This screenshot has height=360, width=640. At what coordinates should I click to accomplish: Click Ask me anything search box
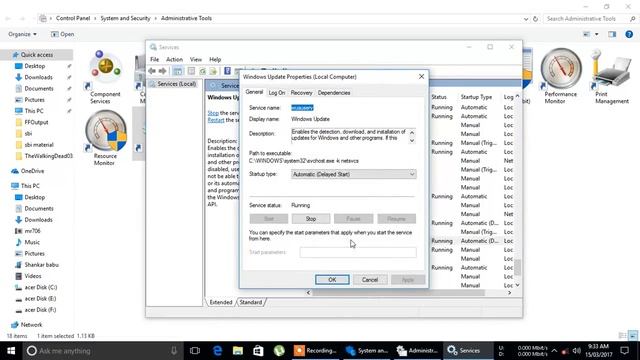[x=102, y=351]
